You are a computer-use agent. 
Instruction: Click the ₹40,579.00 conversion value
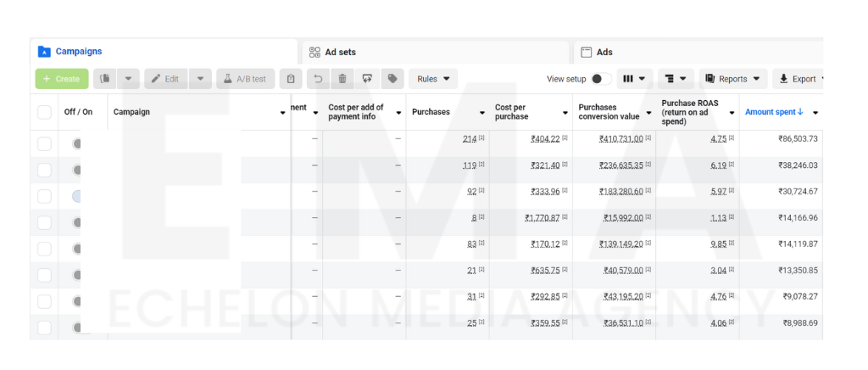tap(623, 271)
